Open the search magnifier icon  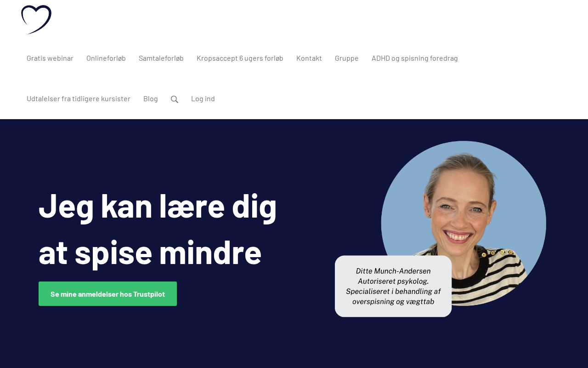click(175, 99)
